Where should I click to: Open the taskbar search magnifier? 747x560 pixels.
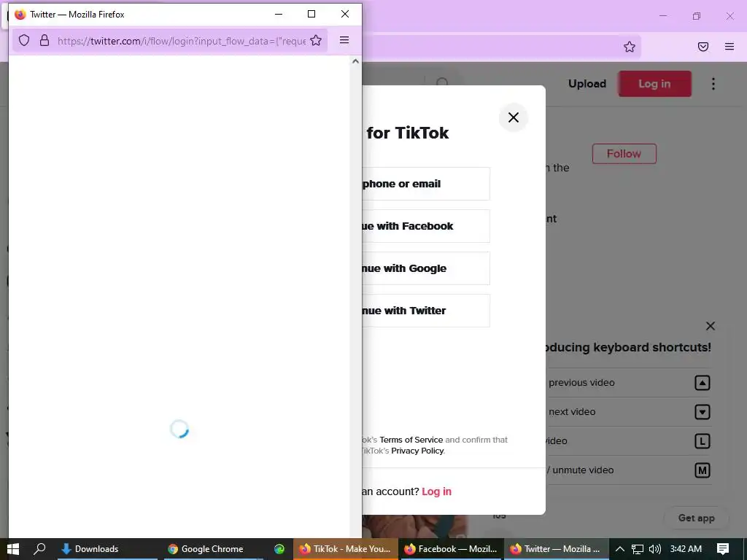(x=39, y=549)
